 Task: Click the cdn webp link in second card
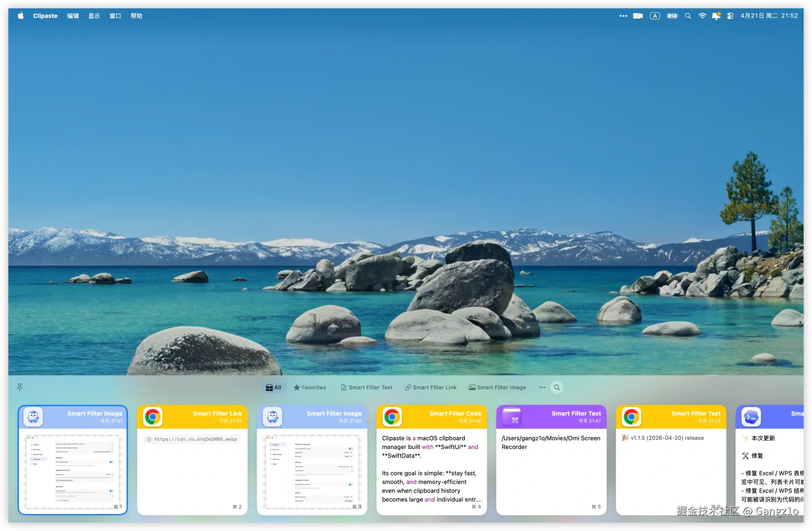[x=192, y=439]
